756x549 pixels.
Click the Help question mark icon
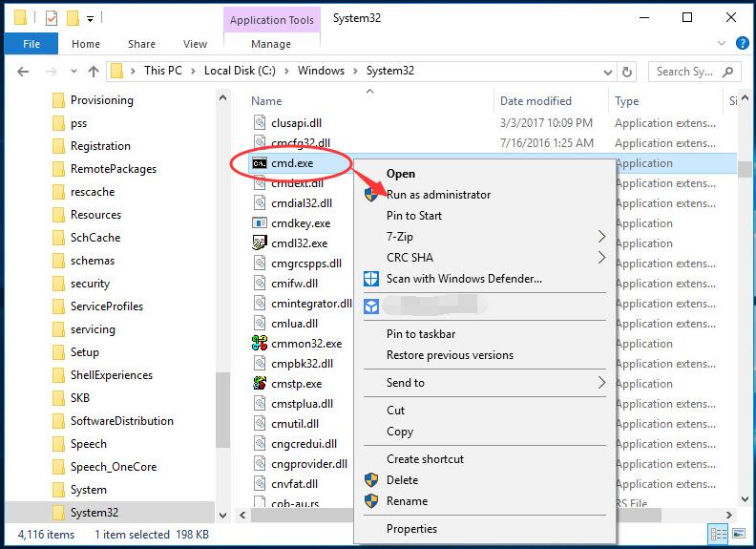point(739,44)
